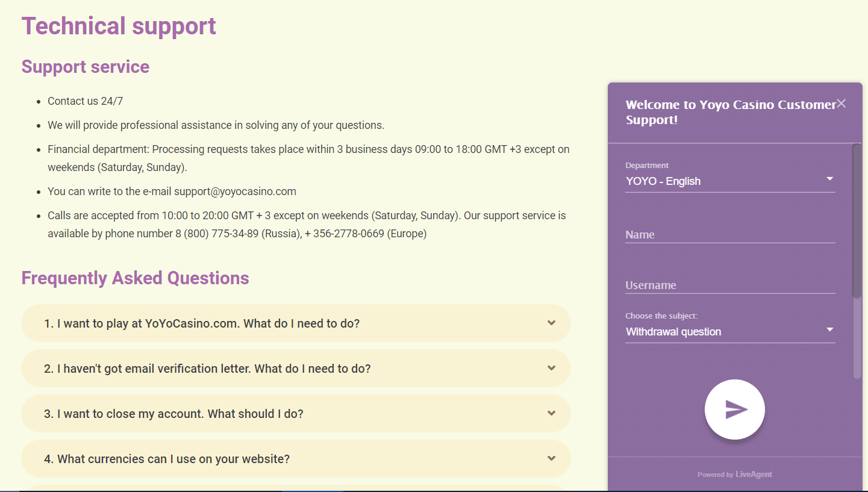Expand close my account question chevron

[x=551, y=413]
